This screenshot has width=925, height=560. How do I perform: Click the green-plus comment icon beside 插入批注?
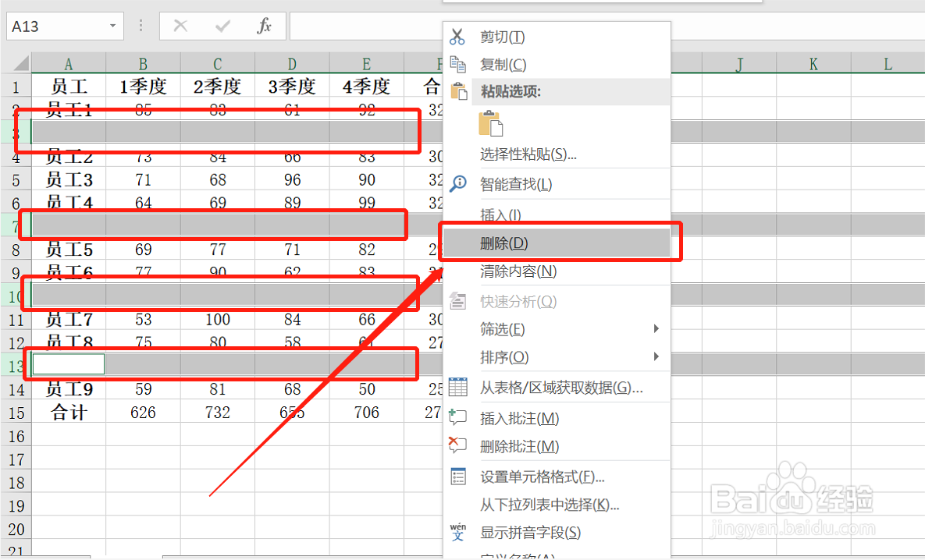point(459,417)
